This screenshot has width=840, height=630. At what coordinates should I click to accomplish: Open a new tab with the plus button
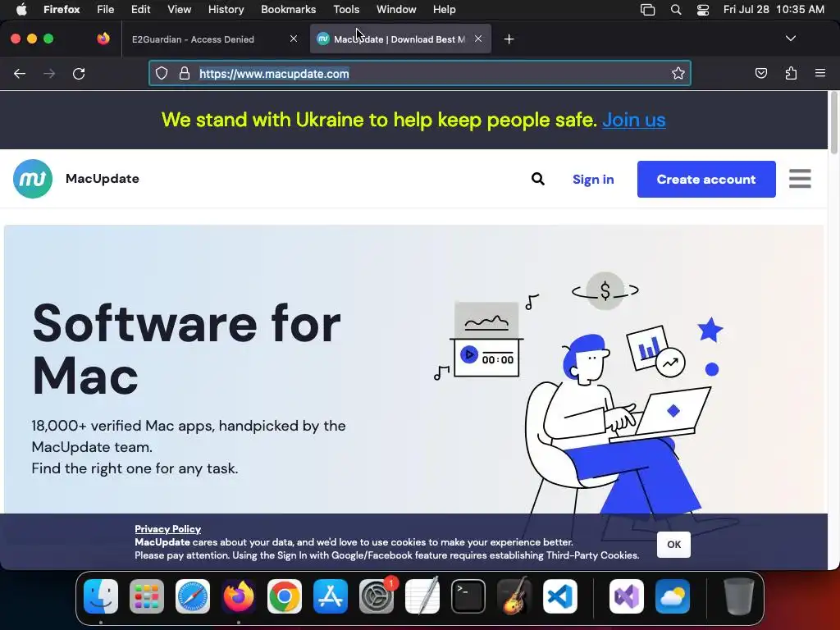(x=509, y=39)
